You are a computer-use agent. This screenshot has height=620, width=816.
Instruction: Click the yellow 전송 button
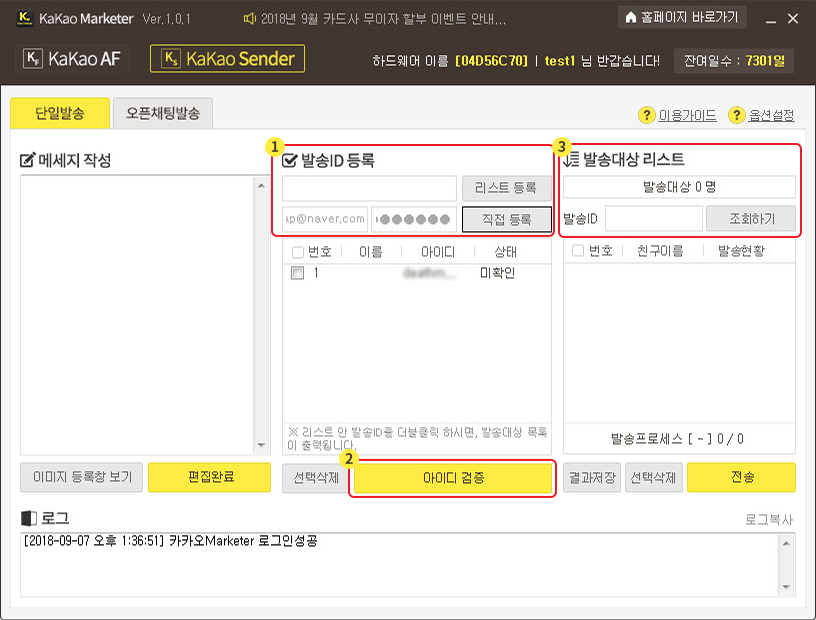coord(741,478)
